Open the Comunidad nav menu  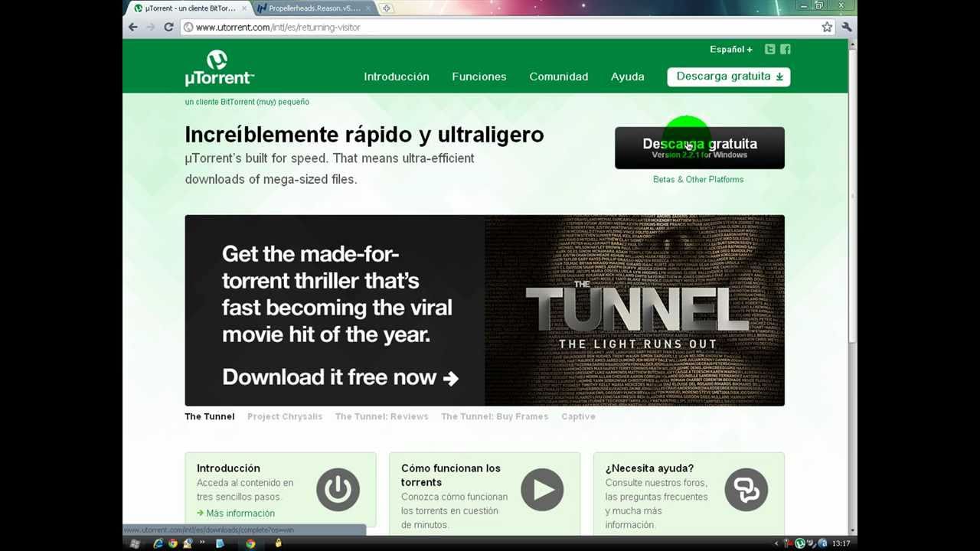click(559, 77)
